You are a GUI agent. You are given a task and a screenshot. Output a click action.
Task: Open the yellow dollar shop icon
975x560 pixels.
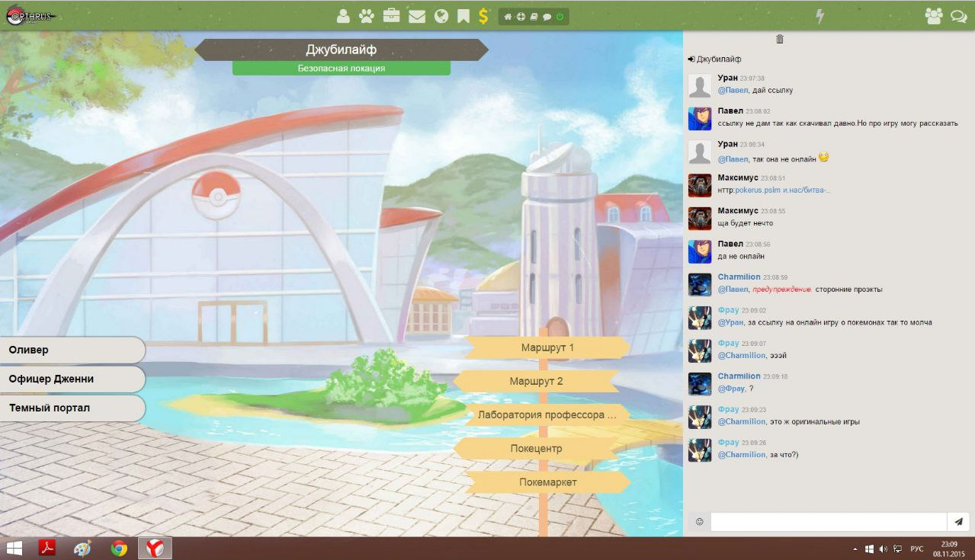483,16
